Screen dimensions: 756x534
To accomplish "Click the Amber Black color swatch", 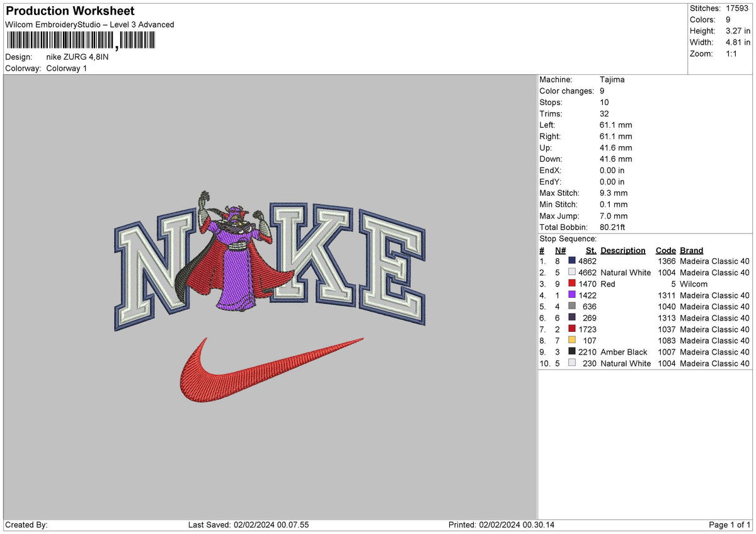I will 572,352.
